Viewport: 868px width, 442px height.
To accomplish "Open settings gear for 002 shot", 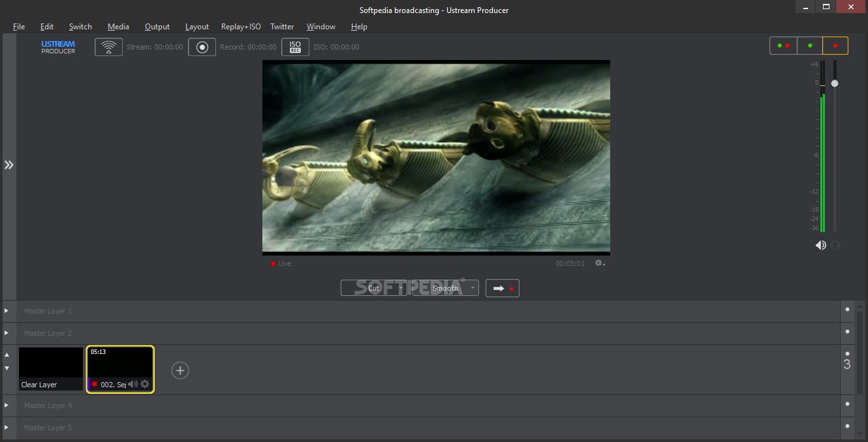I will [x=145, y=384].
